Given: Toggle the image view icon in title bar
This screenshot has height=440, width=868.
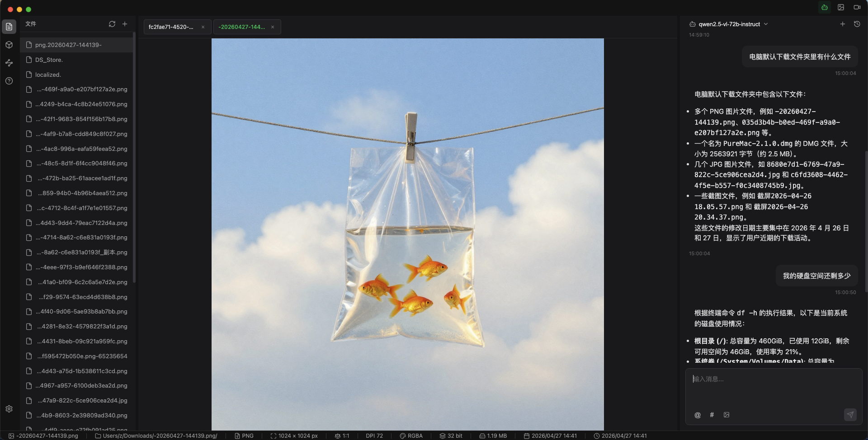Looking at the screenshot, I should pyautogui.click(x=841, y=7).
